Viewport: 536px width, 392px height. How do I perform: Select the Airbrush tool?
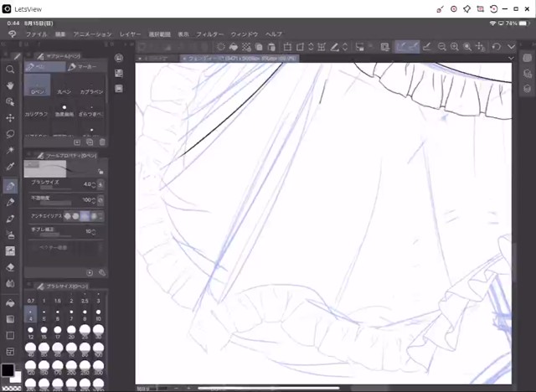click(x=10, y=235)
